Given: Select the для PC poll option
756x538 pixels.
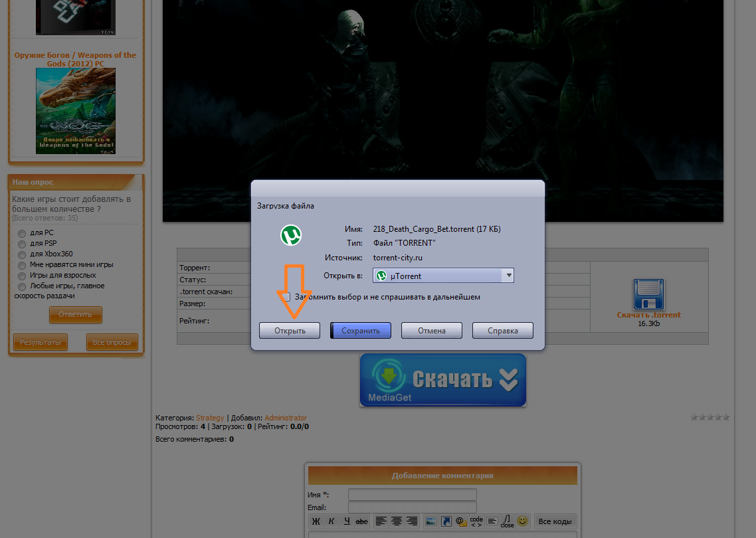Looking at the screenshot, I should pyautogui.click(x=22, y=233).
